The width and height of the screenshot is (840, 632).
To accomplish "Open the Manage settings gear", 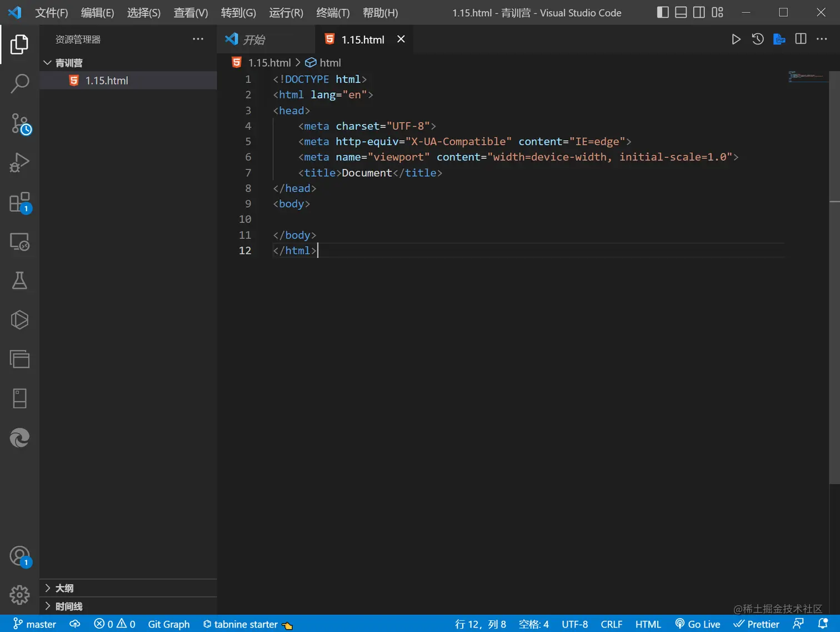I will tap(19, 595).
